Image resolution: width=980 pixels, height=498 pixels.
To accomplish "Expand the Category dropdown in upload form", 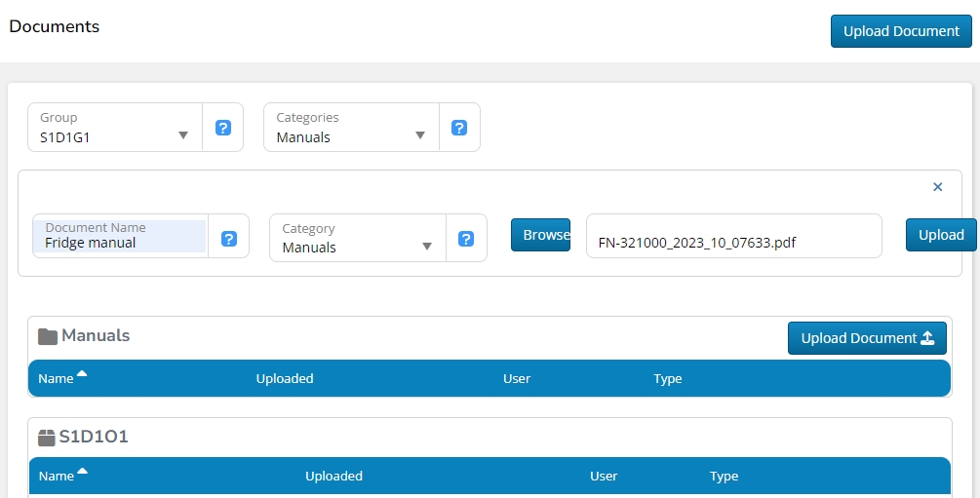I will coord(357,239).
